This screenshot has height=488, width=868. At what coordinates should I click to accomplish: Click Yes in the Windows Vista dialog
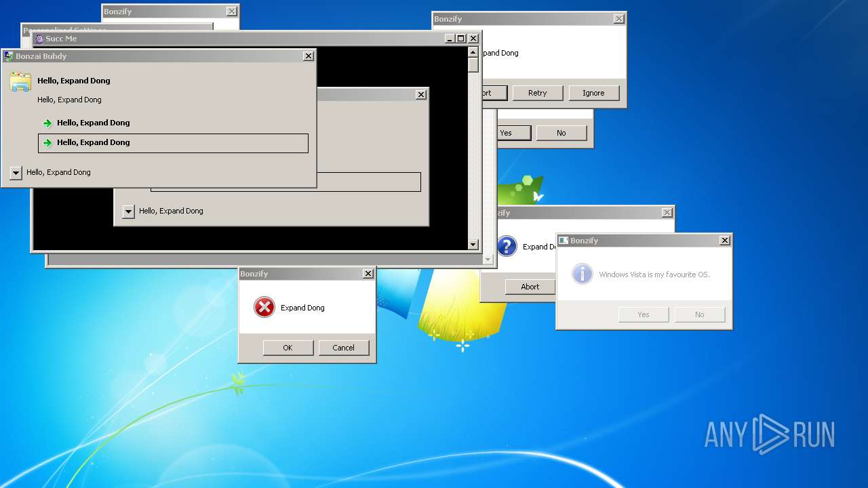pyautogui.click(x=644, y=314)
